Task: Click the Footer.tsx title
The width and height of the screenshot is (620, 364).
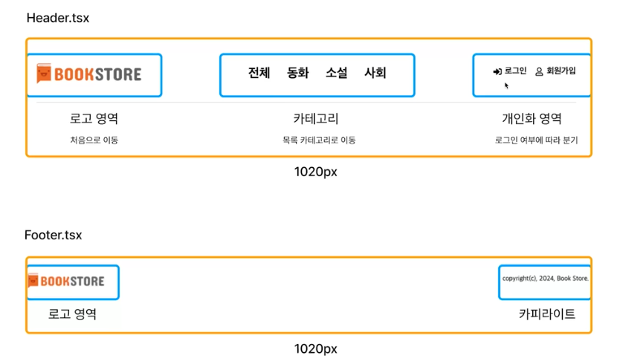Action: 53,235
